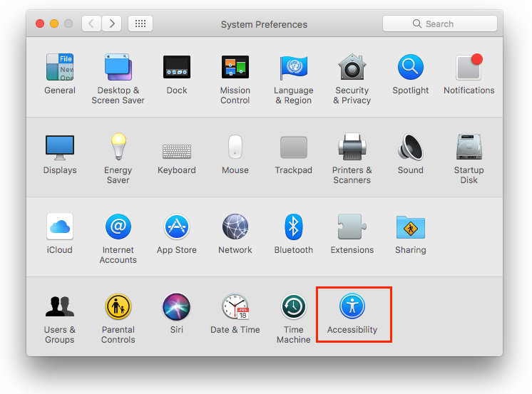
Task: Click the Show All grid button
Action: [140, 24]
